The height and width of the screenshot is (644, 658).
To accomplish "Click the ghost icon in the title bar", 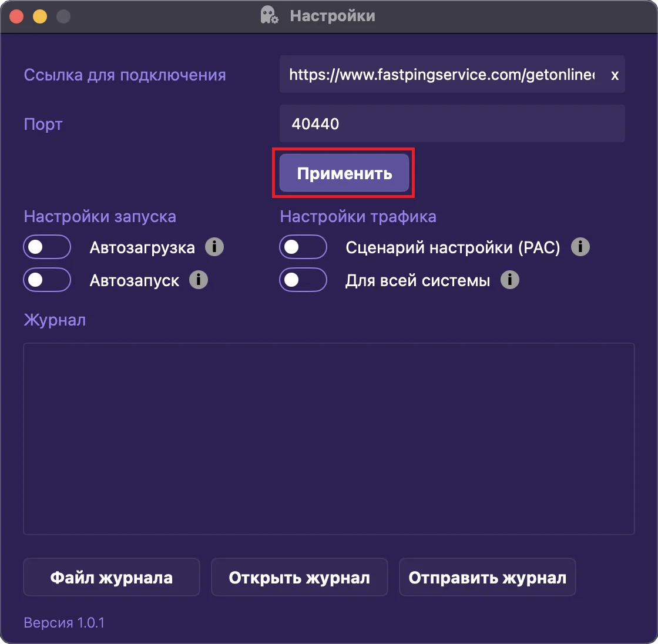I will [269, 16].
